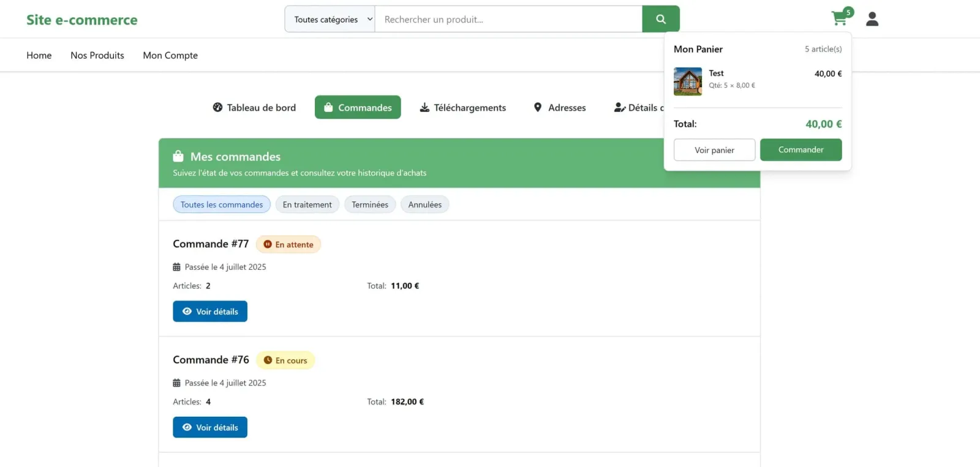Open the Adresses tab

[560, 108]
